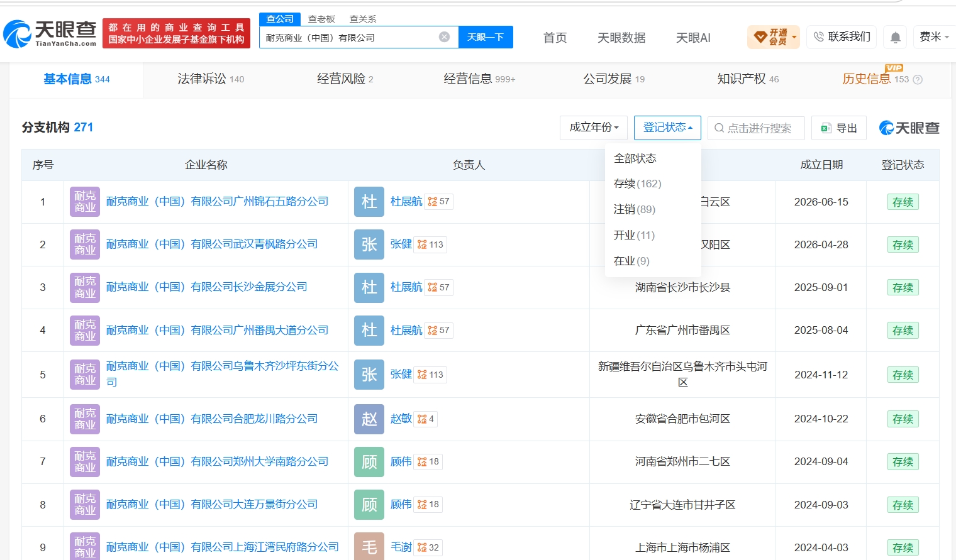
Task: Click the 顾 avatar in the 郑州 row
Action: point(369,462)
